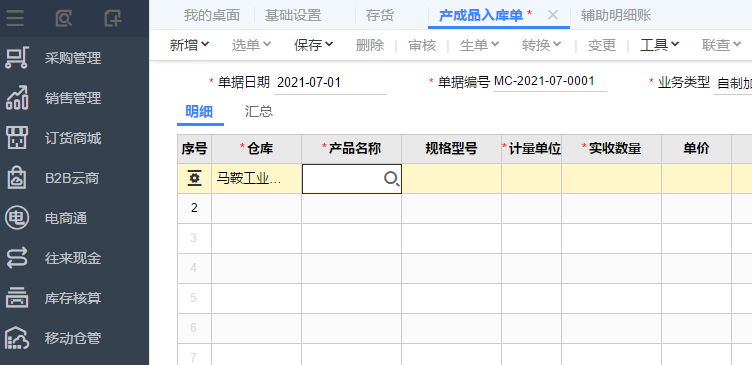Open 订货商城 module
This screenshot has width=752, height=365.
(x=74, y=138)
